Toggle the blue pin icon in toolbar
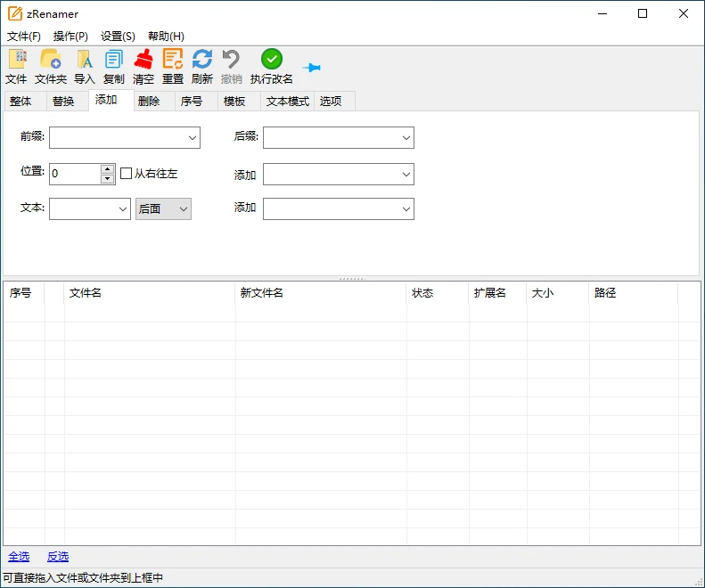Image resolution: width=705 pixels, height=588 pixels. (311, 68)
